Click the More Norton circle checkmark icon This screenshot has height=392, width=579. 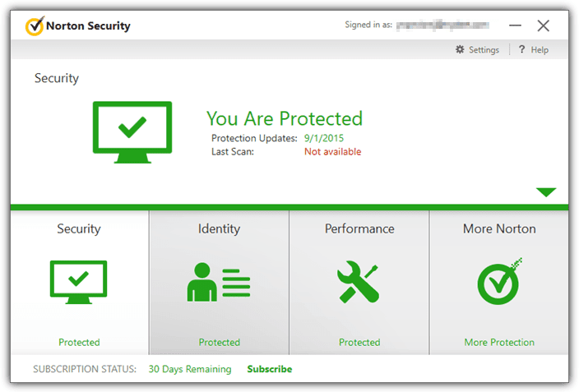pos(499,281)
